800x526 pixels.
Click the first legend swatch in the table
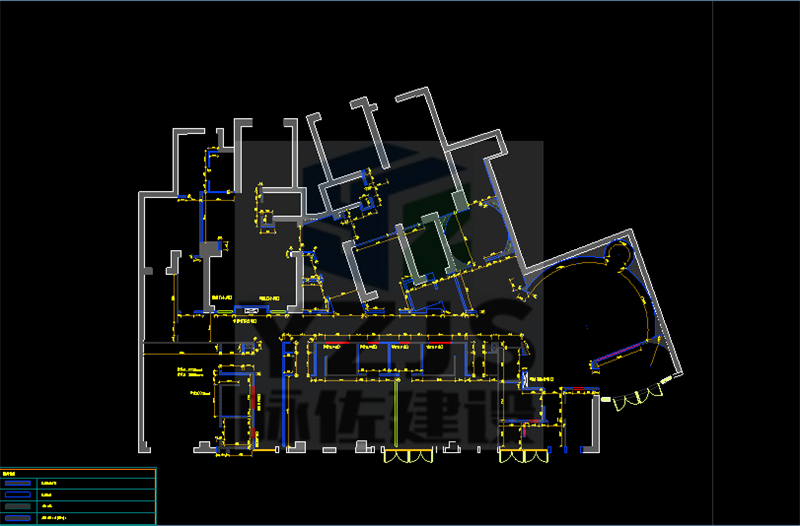18,483
